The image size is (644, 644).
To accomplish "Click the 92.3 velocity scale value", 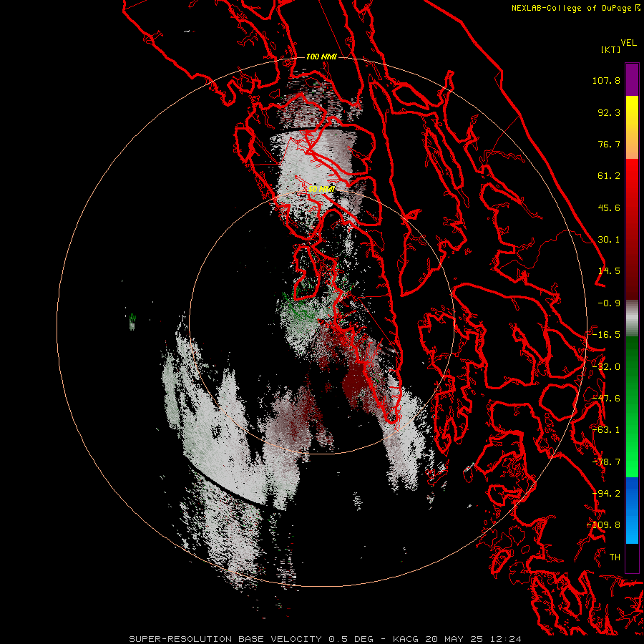I will (609, 112).
